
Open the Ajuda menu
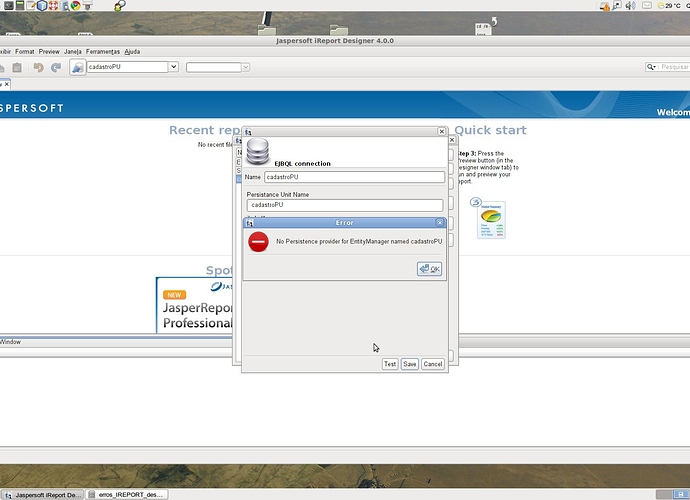pos(132,51)
